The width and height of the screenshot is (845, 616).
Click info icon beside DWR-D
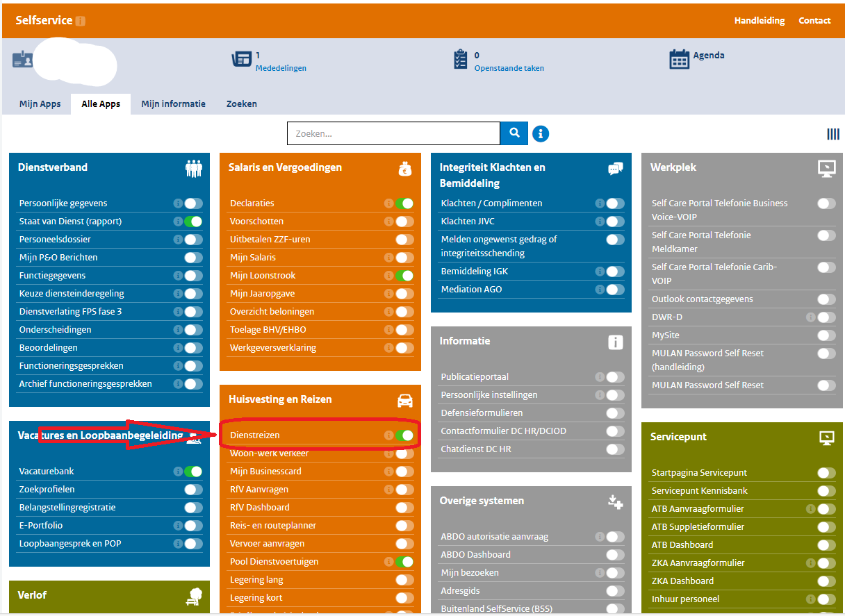point(810,317)
